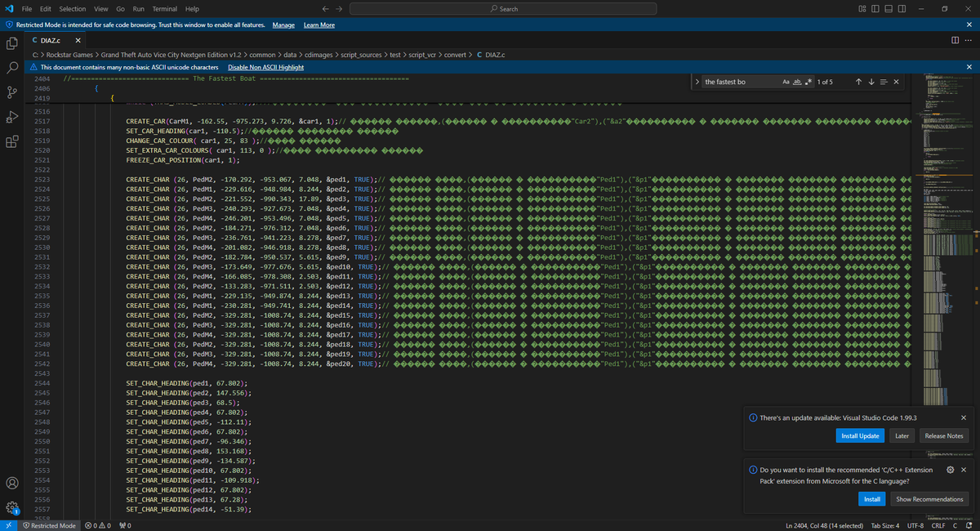Click into the find input with 'the fastest bo'
Image resolution: width=980 pixels, height=531 pixels.
(x=740, y=82)
